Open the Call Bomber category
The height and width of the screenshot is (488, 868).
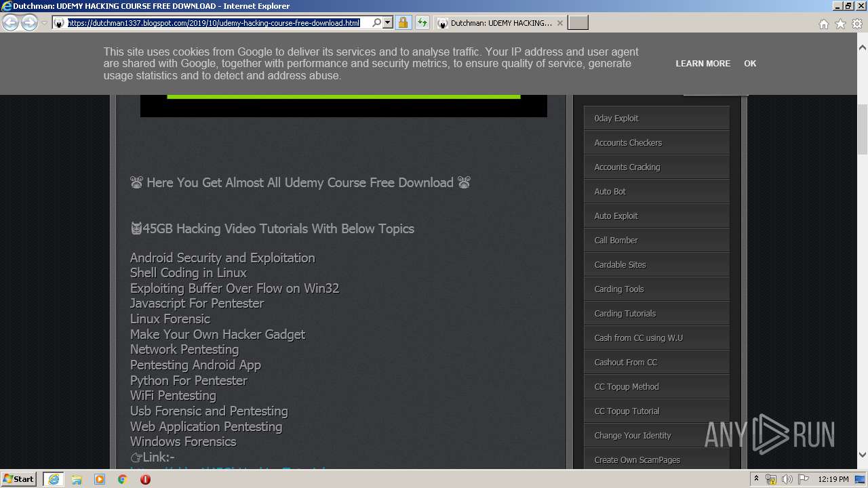656,240
